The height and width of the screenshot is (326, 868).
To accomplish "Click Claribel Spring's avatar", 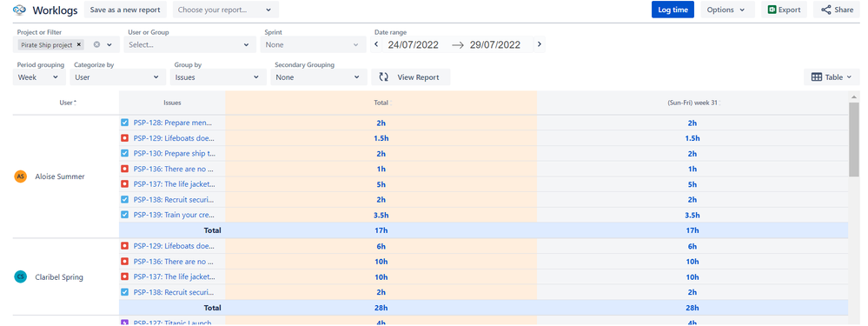I will click(21, 276).
